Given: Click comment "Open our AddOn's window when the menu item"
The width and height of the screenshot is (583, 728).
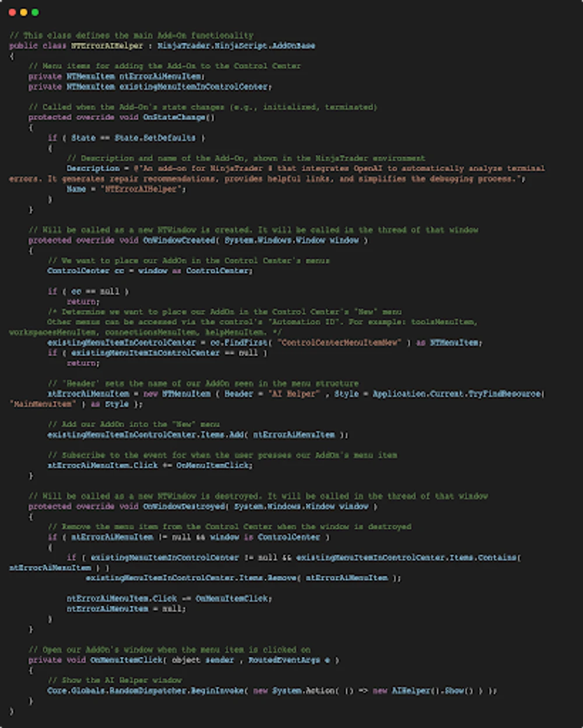Looking at the screenshot, I should 170,650.
